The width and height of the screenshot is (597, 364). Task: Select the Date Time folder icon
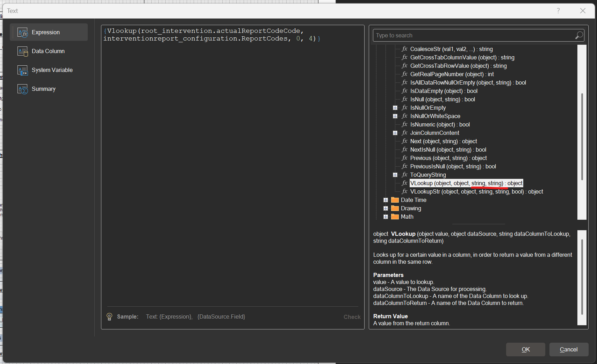coord(395,200)
